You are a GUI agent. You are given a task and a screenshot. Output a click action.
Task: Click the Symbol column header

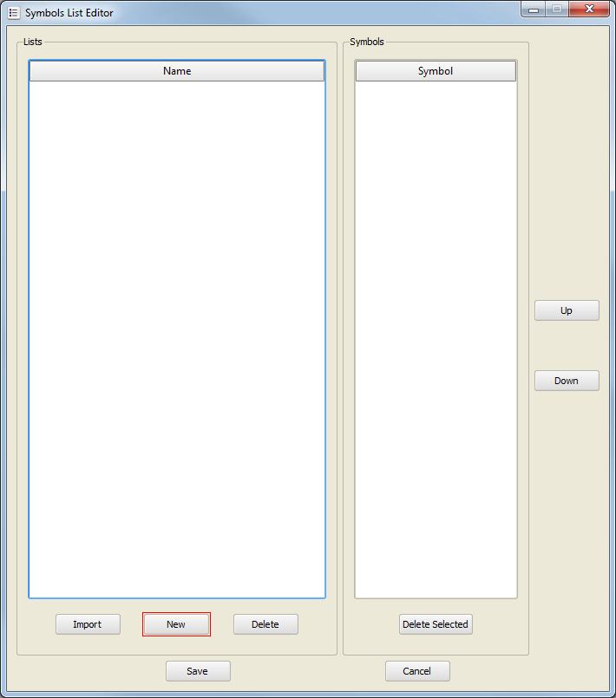tap(436, 71)
